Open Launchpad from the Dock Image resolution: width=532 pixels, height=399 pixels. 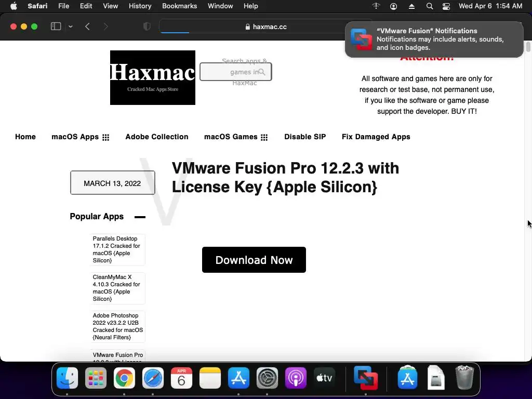click(x=96, y=378)
